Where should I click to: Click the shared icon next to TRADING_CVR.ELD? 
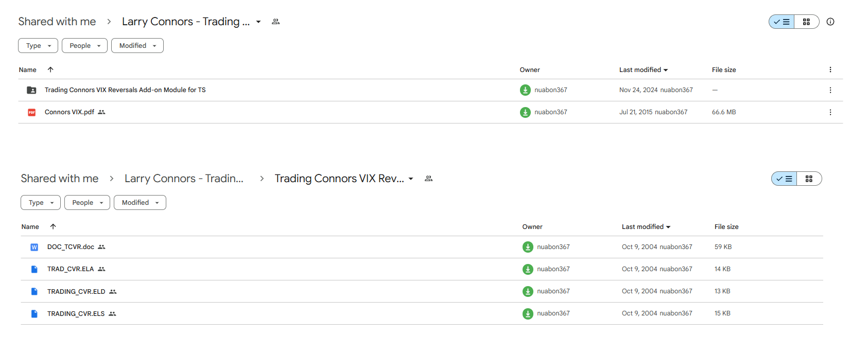pos(113,291)
